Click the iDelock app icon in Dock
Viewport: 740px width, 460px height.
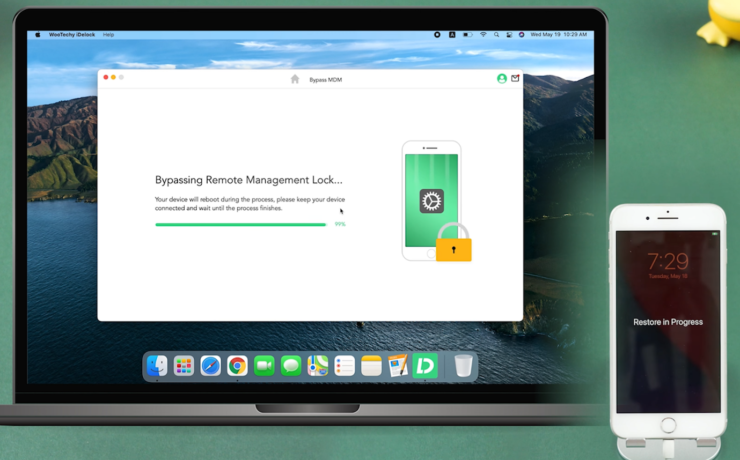coord(425,366)
